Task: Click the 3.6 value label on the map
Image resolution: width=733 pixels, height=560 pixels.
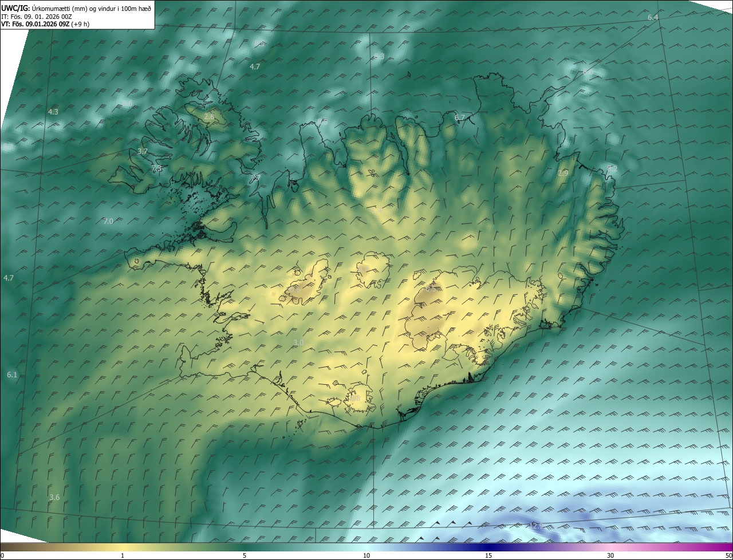Action: click(54, 498)
